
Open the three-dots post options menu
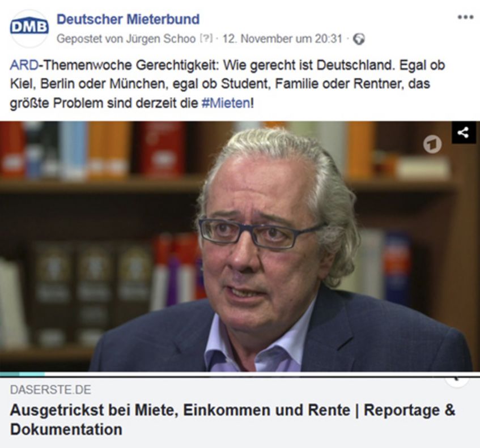coord(465,17)
